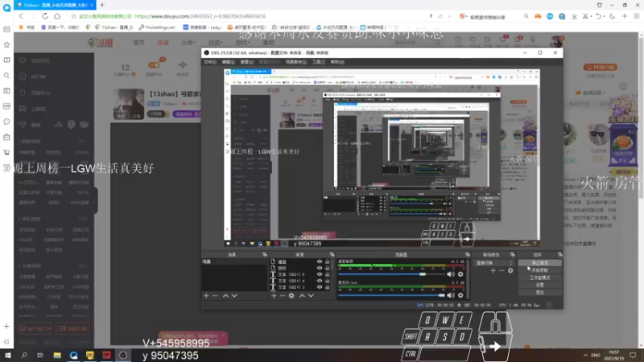Move scene down in OBS Scenes panel
Viewport: 644px width, 362px height.
(x=234, y=295)
